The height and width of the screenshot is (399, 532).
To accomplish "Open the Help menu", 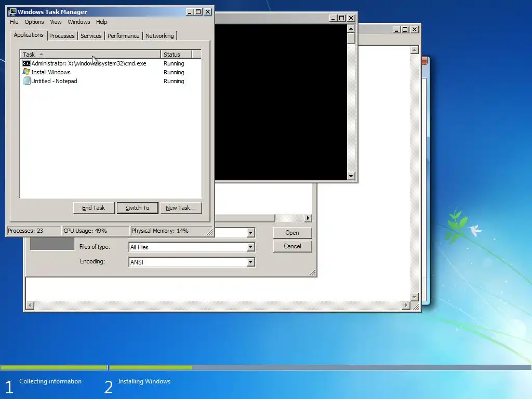I will (101, 22).
